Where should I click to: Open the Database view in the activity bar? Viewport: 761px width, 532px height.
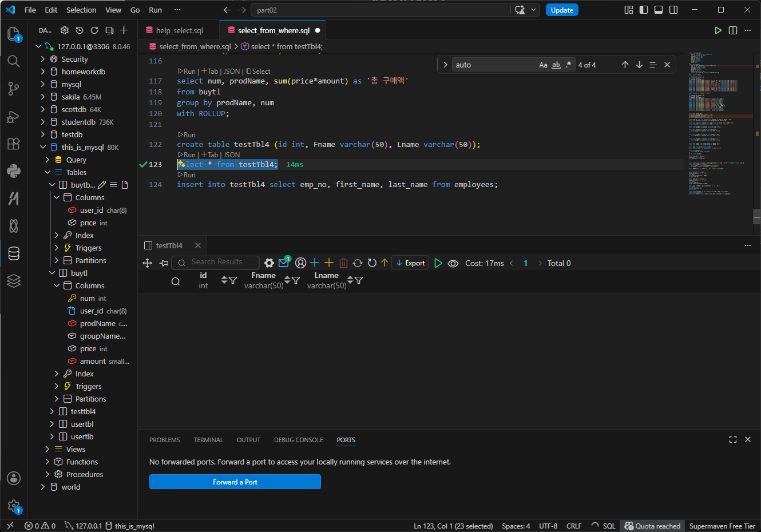click(14, 253)
